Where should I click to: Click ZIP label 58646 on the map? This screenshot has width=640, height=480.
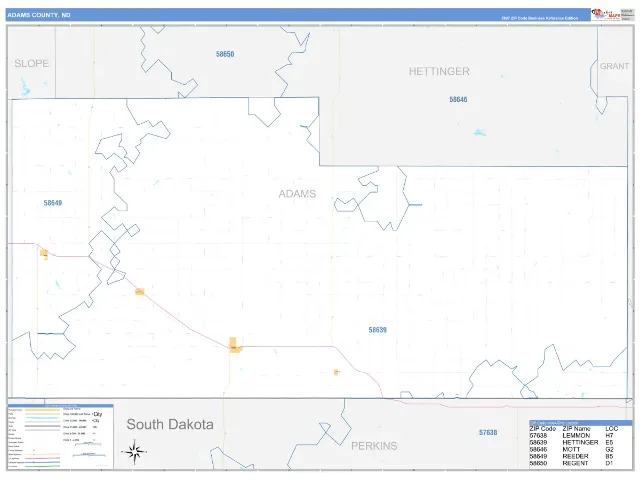click(x=458, y=100)
